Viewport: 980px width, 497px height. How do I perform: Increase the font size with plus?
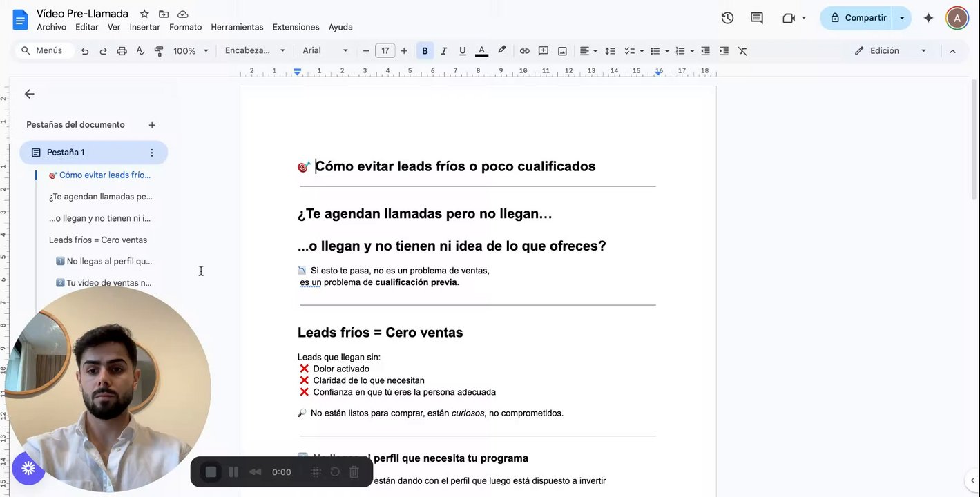(x=404, y=51)
